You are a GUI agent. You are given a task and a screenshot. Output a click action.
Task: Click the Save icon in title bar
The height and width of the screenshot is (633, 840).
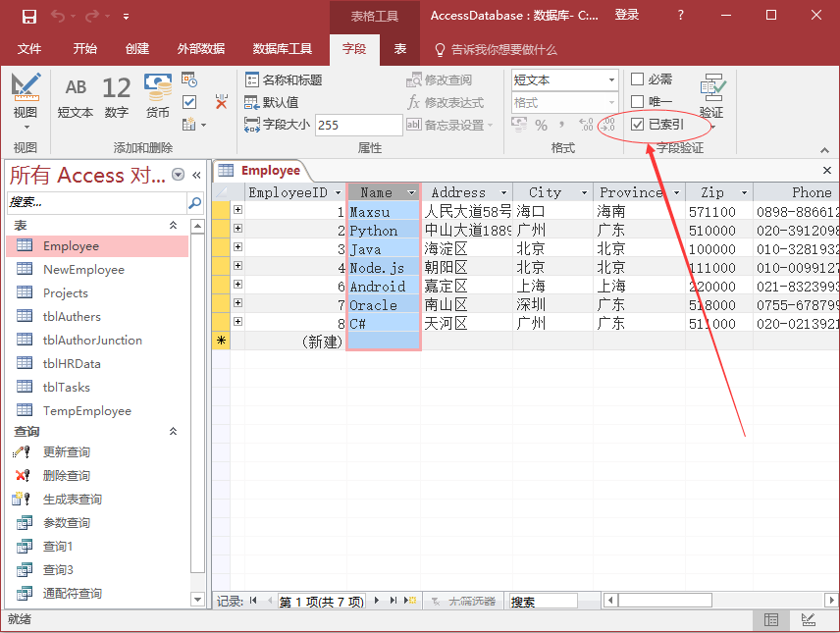pyautogui.click(x=28, y=16)
